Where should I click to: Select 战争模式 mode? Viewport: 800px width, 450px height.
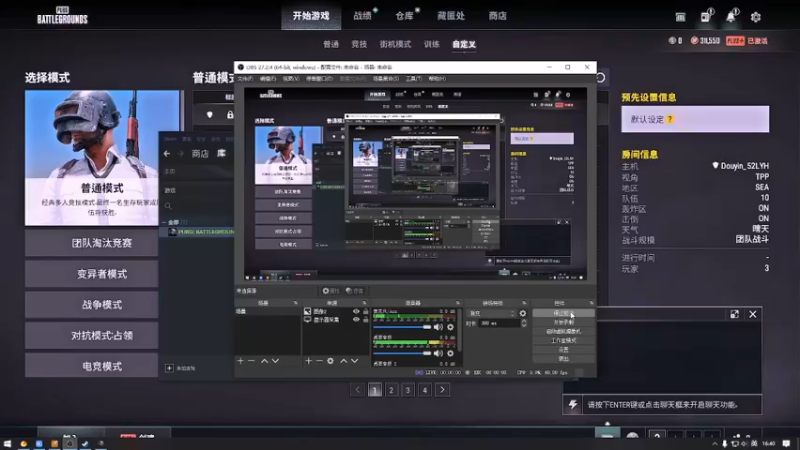[92, 305]
